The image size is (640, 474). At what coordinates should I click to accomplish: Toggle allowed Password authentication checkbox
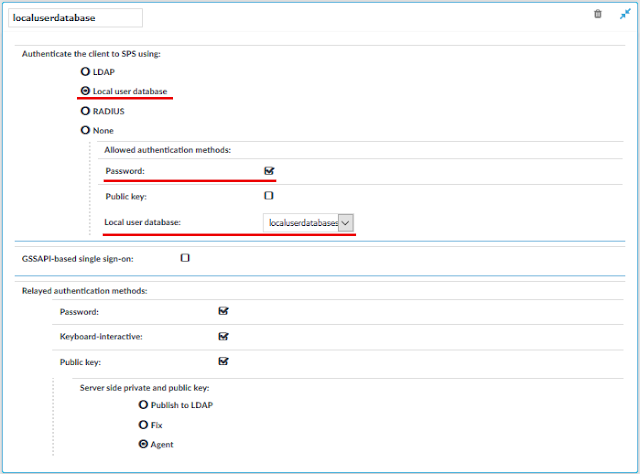click(x=269, y=171)
